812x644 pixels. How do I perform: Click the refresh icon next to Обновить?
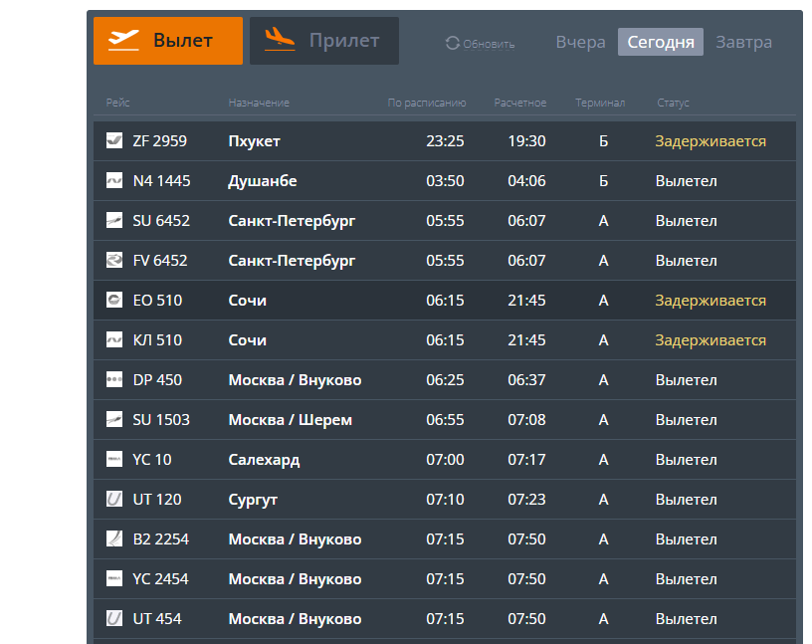[x=453, y=43]
